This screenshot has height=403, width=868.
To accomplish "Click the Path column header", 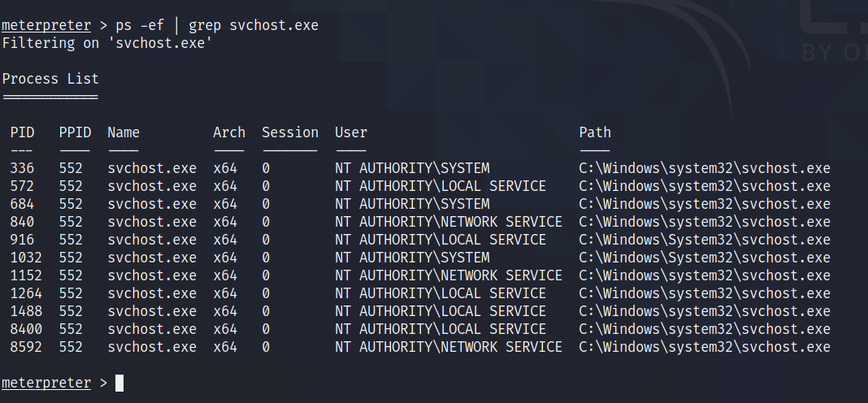I will 595,133.
